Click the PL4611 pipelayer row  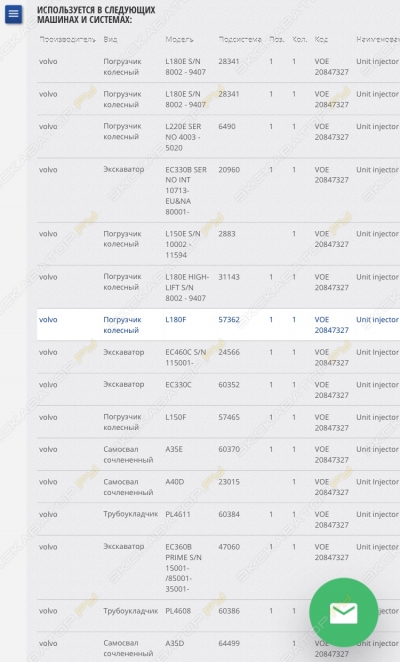(x=218, y=519)
